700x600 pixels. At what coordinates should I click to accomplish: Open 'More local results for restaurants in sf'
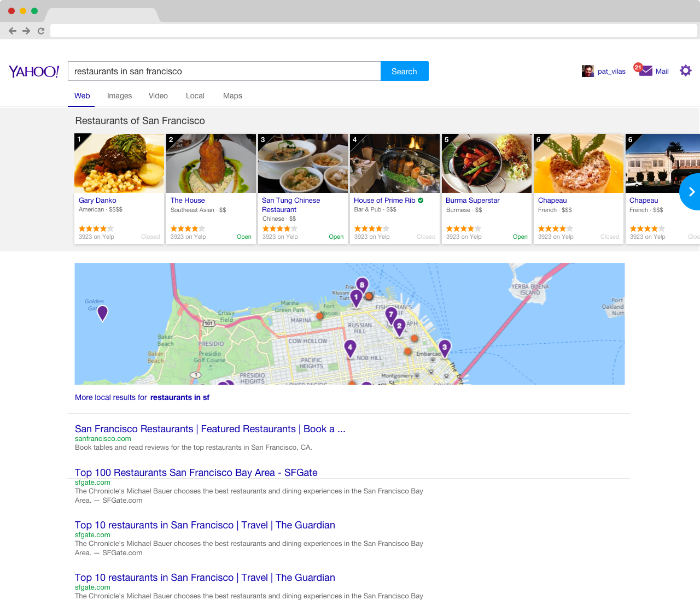pyautogui.click(x=142, y=397)
